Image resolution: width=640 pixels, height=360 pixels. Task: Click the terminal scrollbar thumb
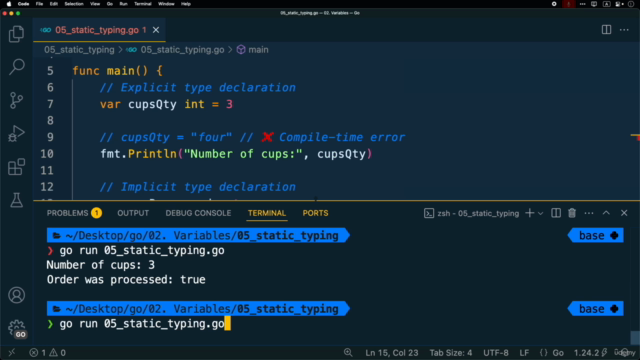pyautogui.click(x=635, y=338)
